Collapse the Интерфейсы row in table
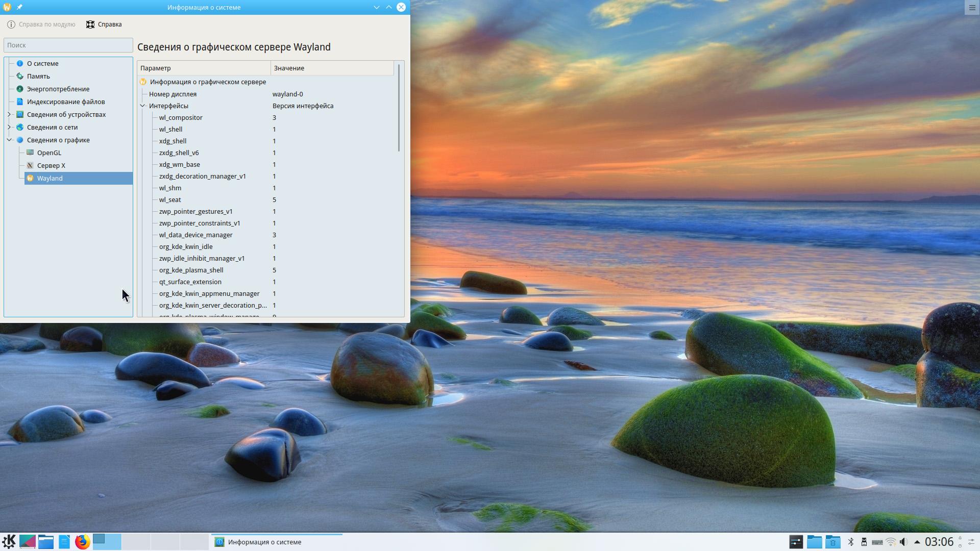This screenshot has width=980, height=551. [x=143, y=106]
